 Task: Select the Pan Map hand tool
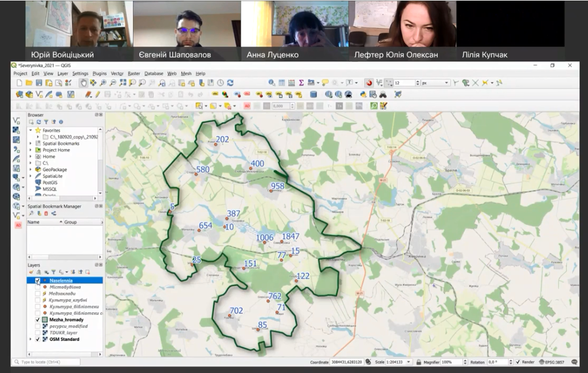(84, 83)
